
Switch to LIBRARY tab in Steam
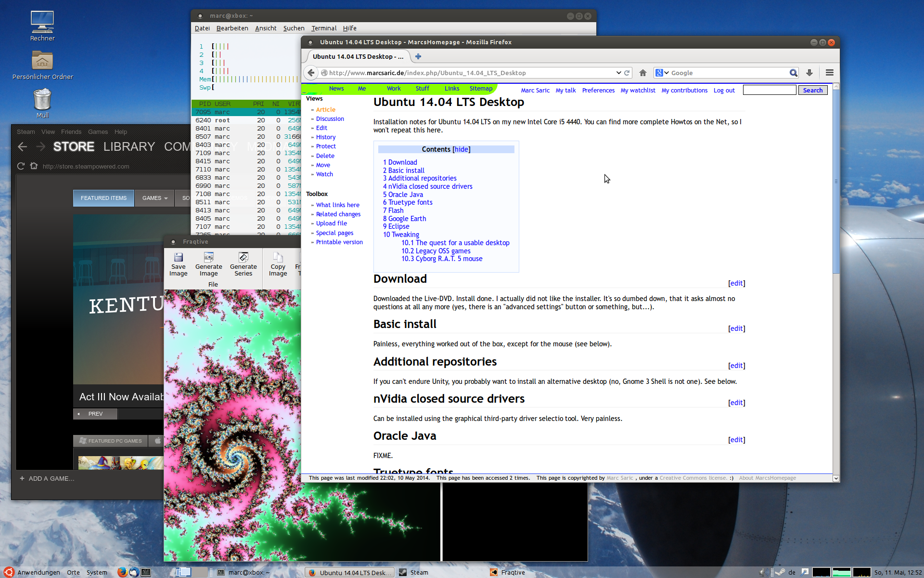click(129, 146)
